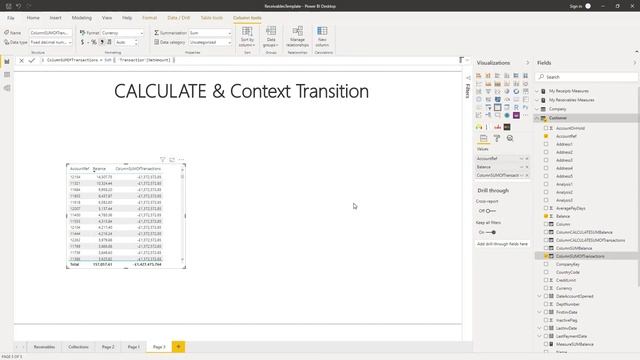Click Add drill-through fields here well

(502, 244)
